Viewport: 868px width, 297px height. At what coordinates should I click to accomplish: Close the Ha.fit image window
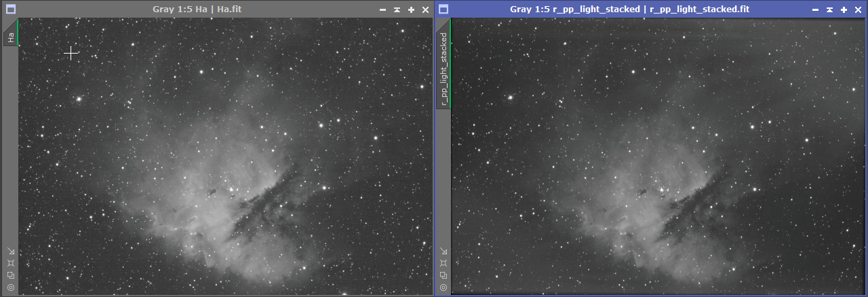(425, 10)
